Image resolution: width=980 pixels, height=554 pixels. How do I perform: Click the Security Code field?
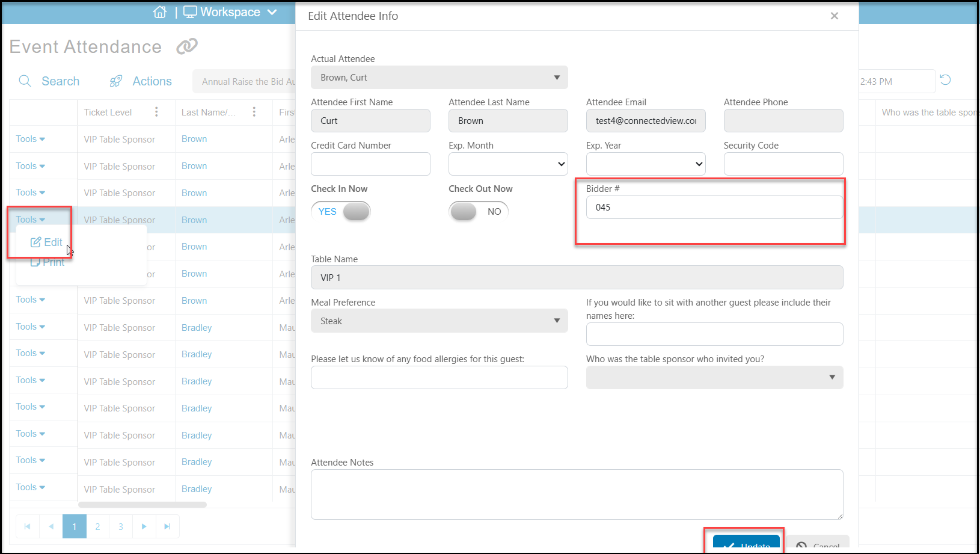pyautogui.click(x=783, y=164)
